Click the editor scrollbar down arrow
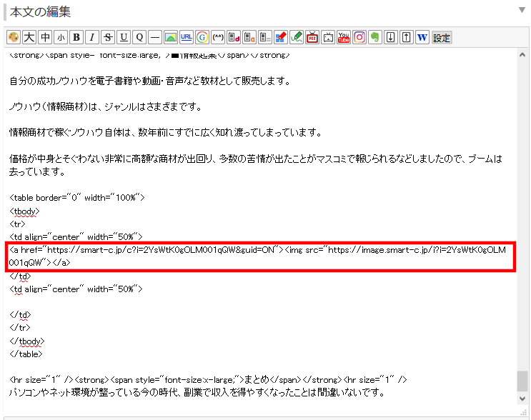This screenshot has width=531, height=420. pos(522,399)
